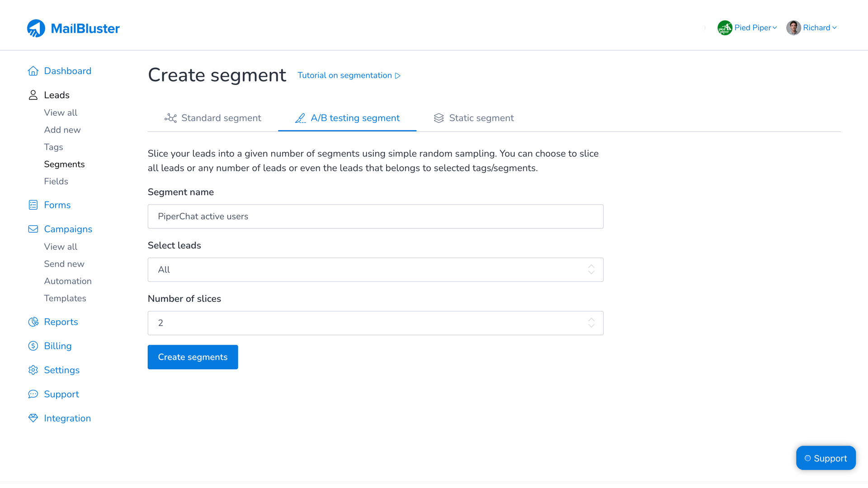The height and width of the screenshot is (488, 868).
Task: Switch to the Standard segment tab
Action: pos(213,118)
